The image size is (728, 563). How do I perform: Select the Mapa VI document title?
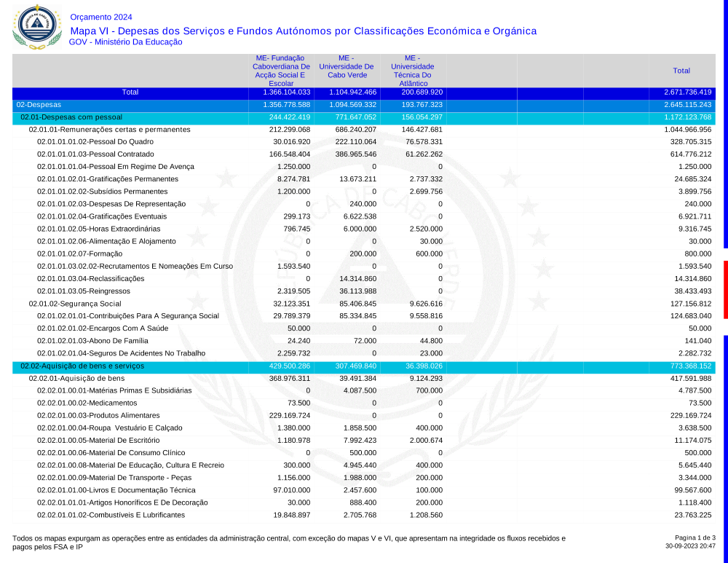[x=303, y=31]
